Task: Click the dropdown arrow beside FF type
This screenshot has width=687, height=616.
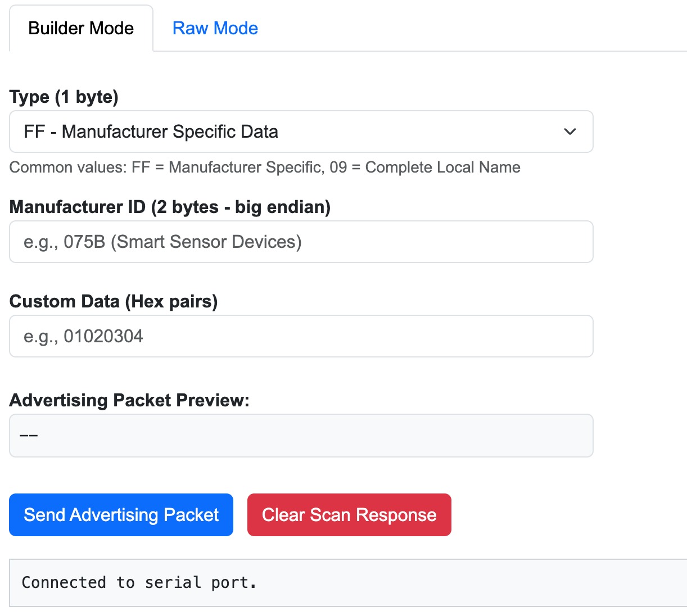Action: [570, 132]
